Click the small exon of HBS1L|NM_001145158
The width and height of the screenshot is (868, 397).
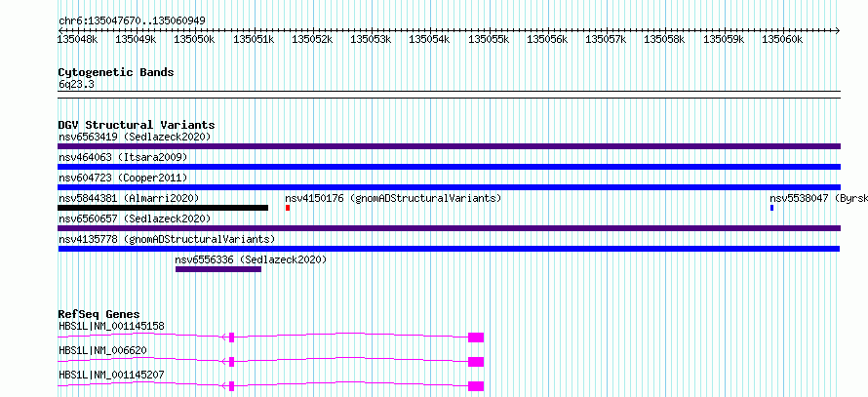(x=231, y=337)
